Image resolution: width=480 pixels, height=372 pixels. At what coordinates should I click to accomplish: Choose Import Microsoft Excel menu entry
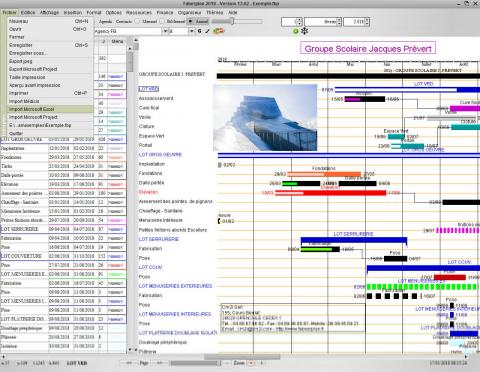tap(50, 109)
